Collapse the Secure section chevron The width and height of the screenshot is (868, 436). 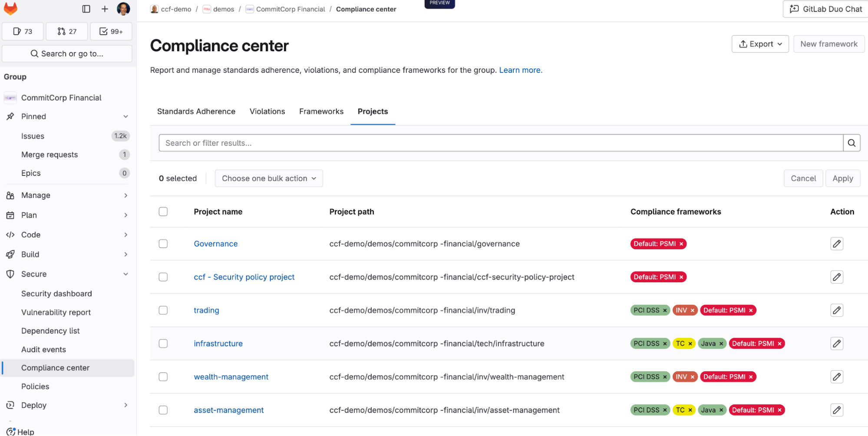coord(125,274)
